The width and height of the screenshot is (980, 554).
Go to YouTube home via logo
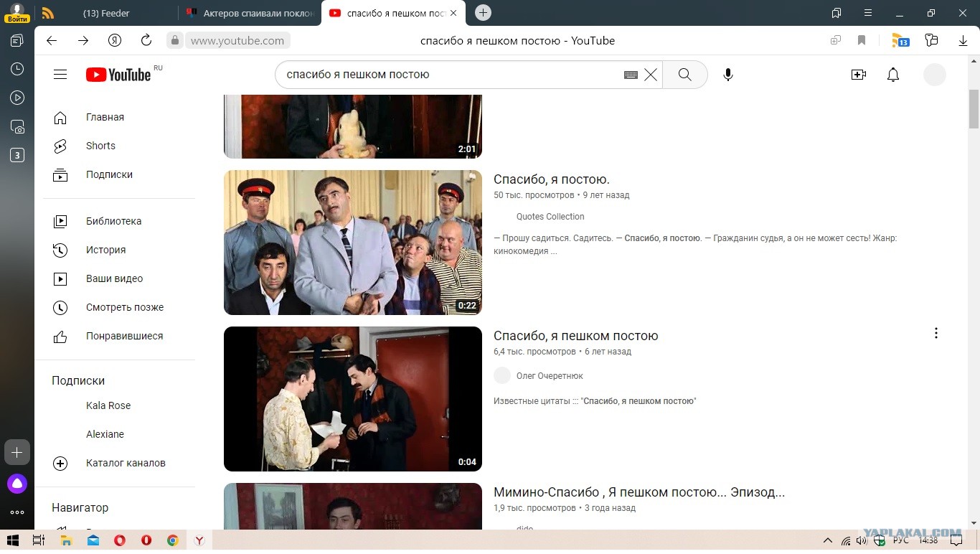coord(118,75)
